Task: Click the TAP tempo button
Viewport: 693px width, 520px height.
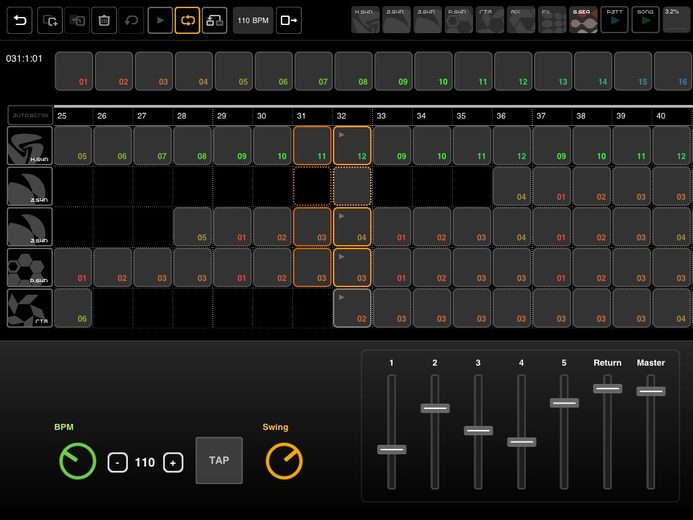Action: (219, 460)
